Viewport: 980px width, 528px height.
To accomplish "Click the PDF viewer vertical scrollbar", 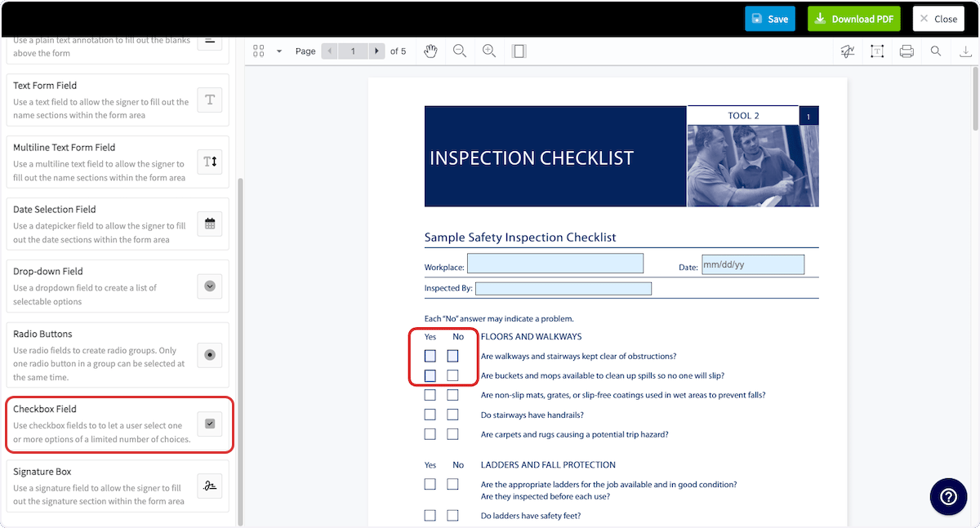I will (x=976, y=98).
